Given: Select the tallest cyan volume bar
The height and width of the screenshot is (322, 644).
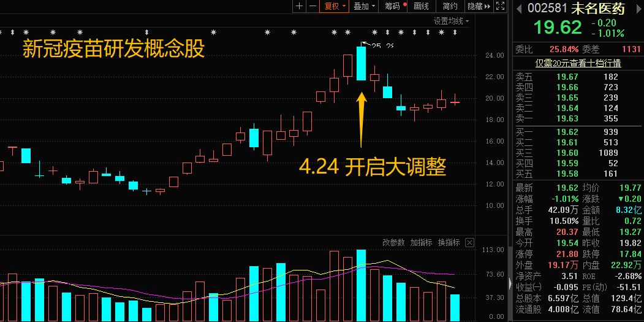Looking at the screenshot, I should click(x=361, y=285).
